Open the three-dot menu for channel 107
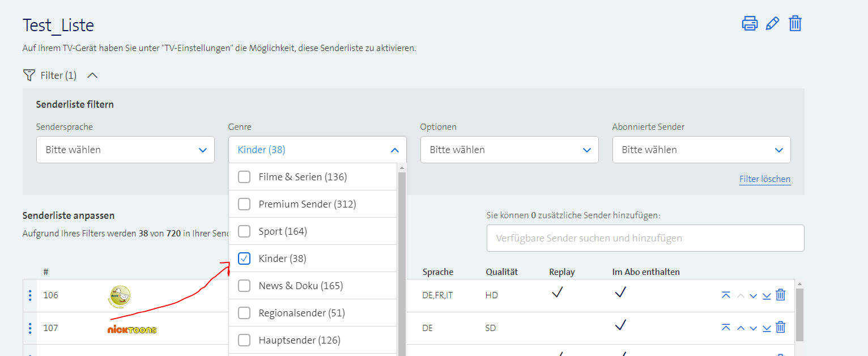The width and height of the screenshot is (868, 356). point(30,328)
